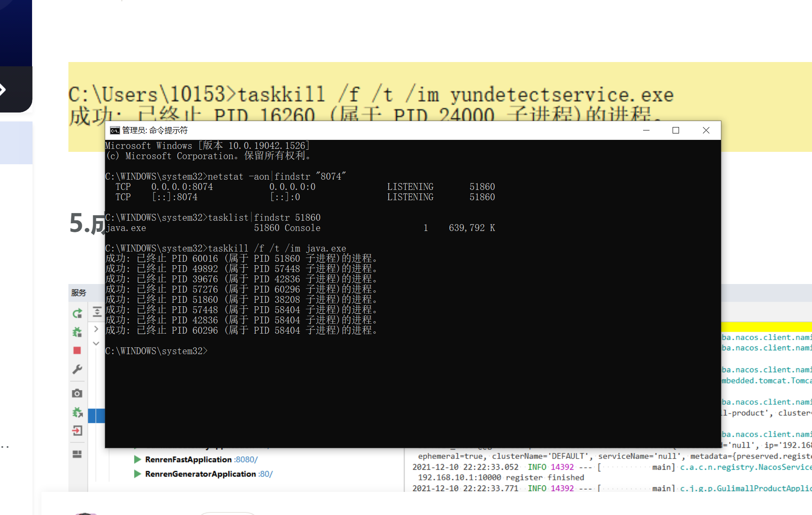Open the :8080/ link of RenrenFastApplication
Viewport: 812px width, 515px height.
[246, 459]
